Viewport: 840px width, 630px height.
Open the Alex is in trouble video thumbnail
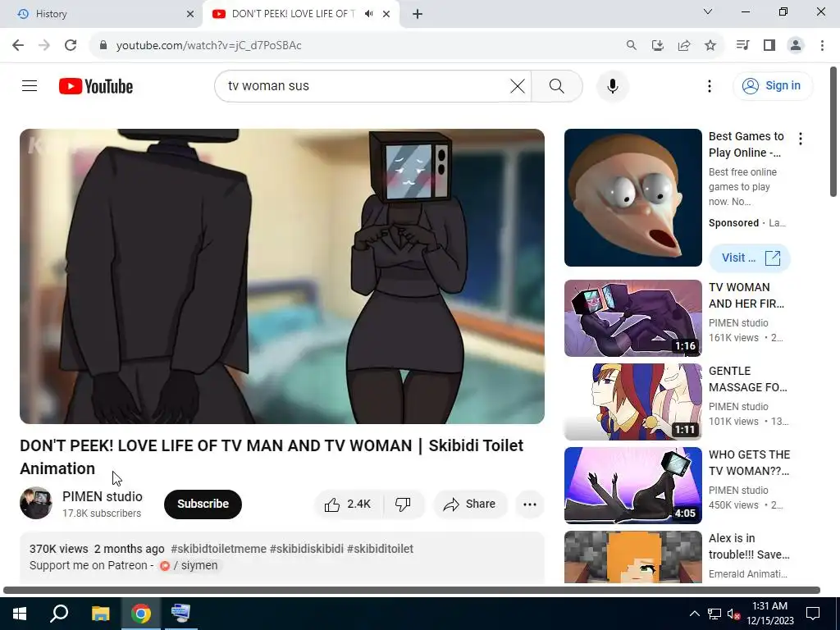tap(633, 557)
